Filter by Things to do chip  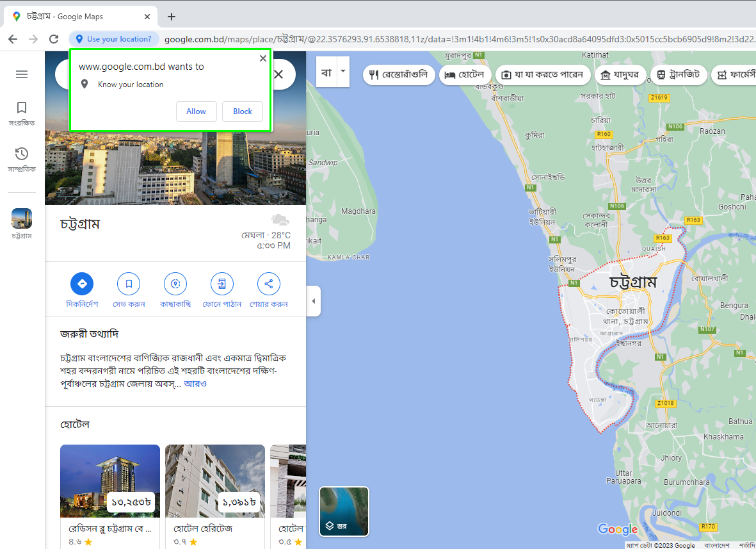point(543,75)
